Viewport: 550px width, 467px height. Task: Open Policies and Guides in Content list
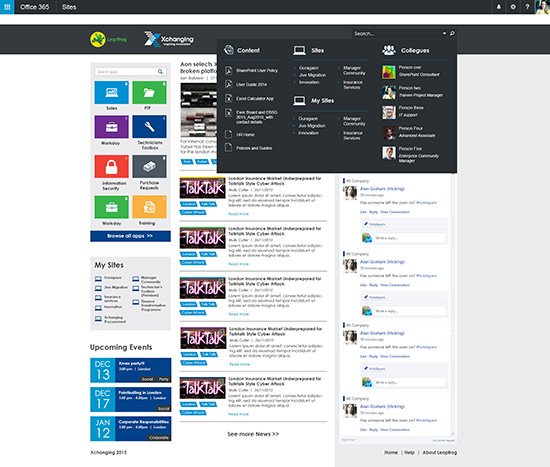254,148
